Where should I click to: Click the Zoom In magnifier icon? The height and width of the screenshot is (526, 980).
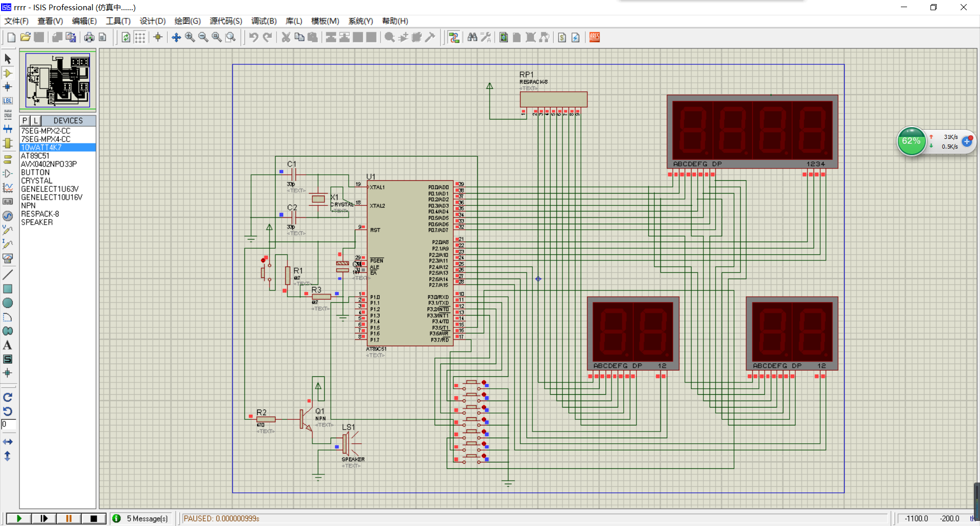[x=190, y=37]
